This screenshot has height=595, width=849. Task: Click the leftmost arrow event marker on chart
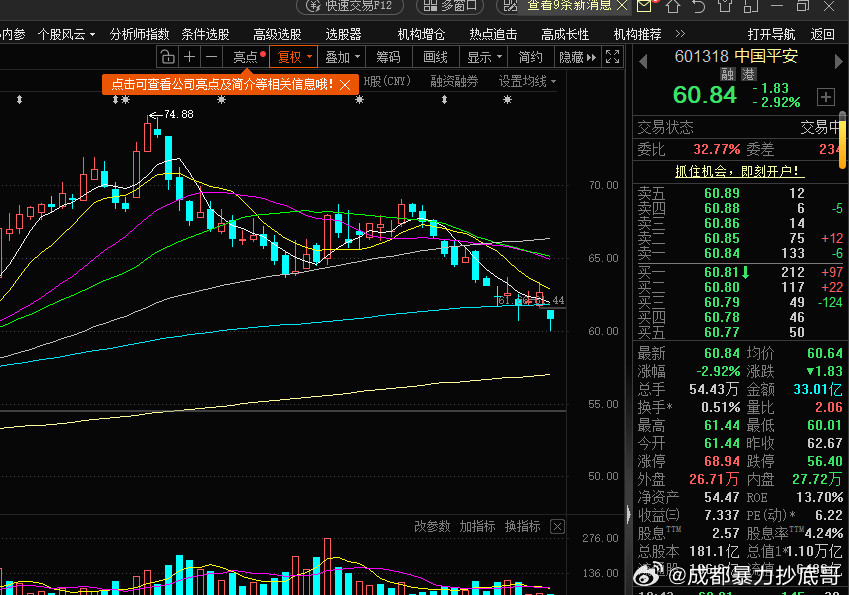(19, 100)
